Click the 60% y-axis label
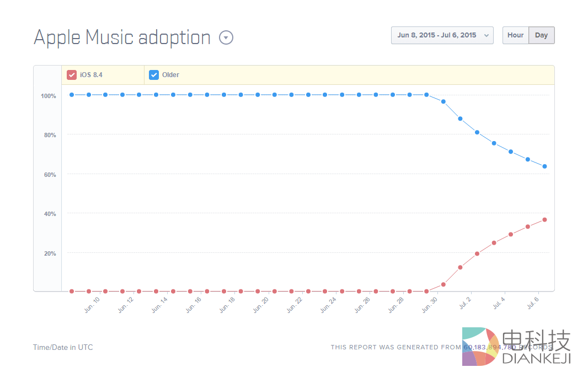The height and width of the screenshot is (378, 588). point(50,175)
